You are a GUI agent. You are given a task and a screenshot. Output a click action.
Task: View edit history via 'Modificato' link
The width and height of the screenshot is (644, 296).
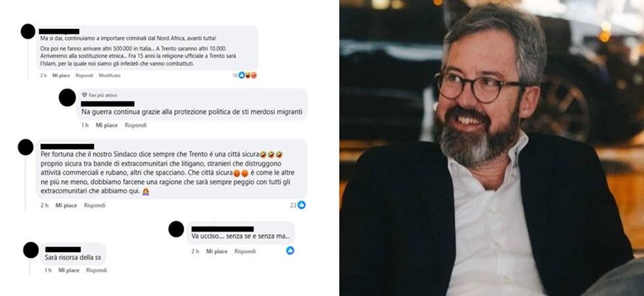click(x=110, y=76)
